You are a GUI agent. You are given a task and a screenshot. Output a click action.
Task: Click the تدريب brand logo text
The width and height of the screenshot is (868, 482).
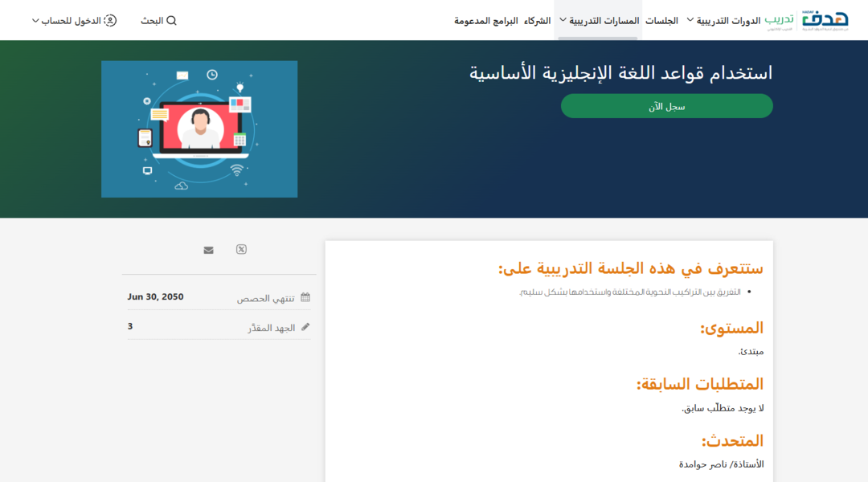[779, 20]
